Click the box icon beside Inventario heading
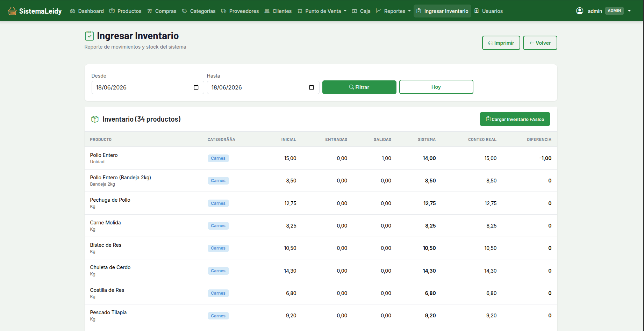Screen dimensions: 644x331 tap(95, 119)
